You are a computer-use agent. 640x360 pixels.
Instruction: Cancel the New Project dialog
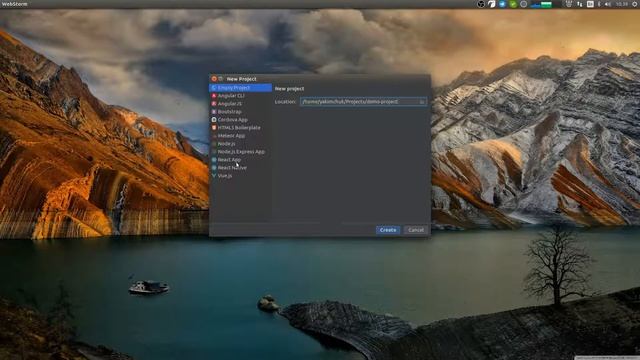[416, 230]
